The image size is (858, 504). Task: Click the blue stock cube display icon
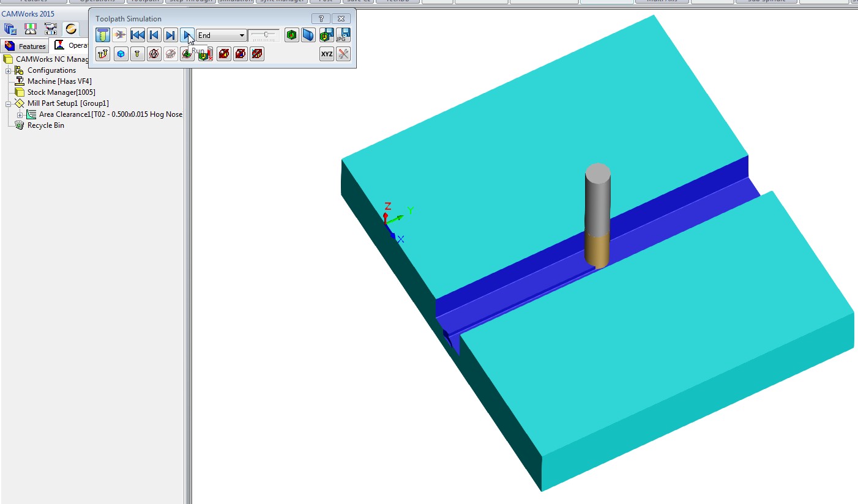click(x=121, y=54)
